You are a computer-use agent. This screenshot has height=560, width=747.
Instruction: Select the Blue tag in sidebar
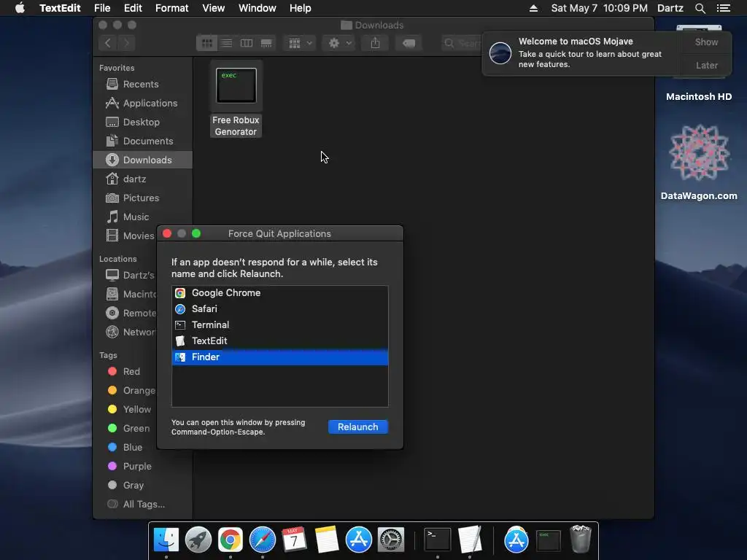[125, 447]
